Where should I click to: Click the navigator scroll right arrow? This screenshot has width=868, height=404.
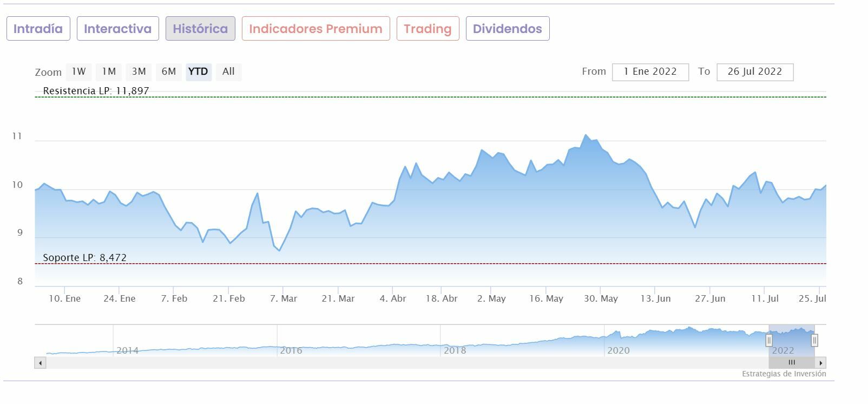(x=821, y=363)
